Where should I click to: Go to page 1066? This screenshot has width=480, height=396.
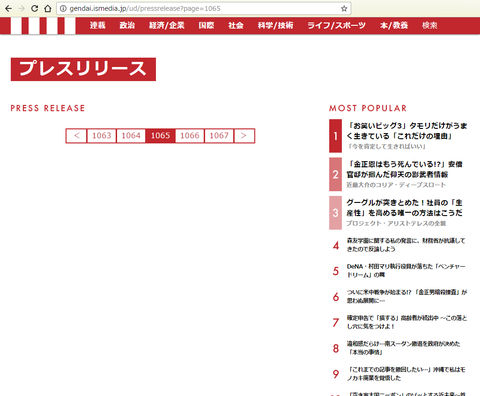click(x=190, y=136)
